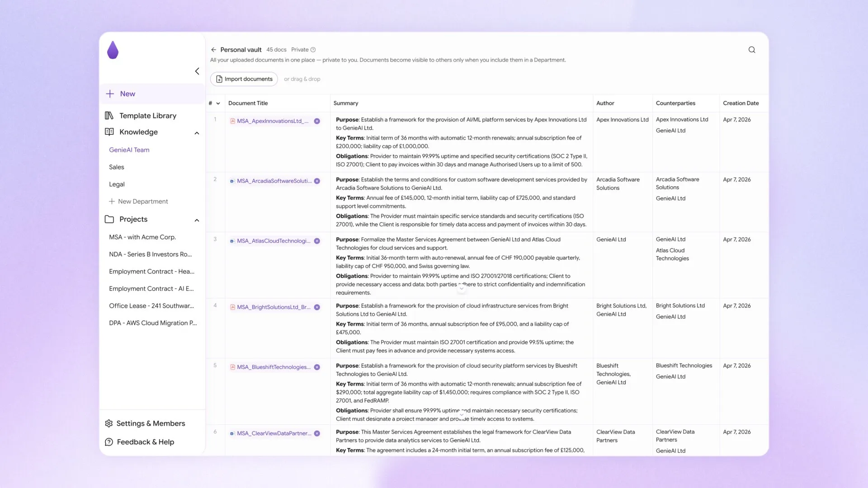The width and height of the screenshot is (868, 488).
Task: Click the Summary column header
Action: click(346, 103)
